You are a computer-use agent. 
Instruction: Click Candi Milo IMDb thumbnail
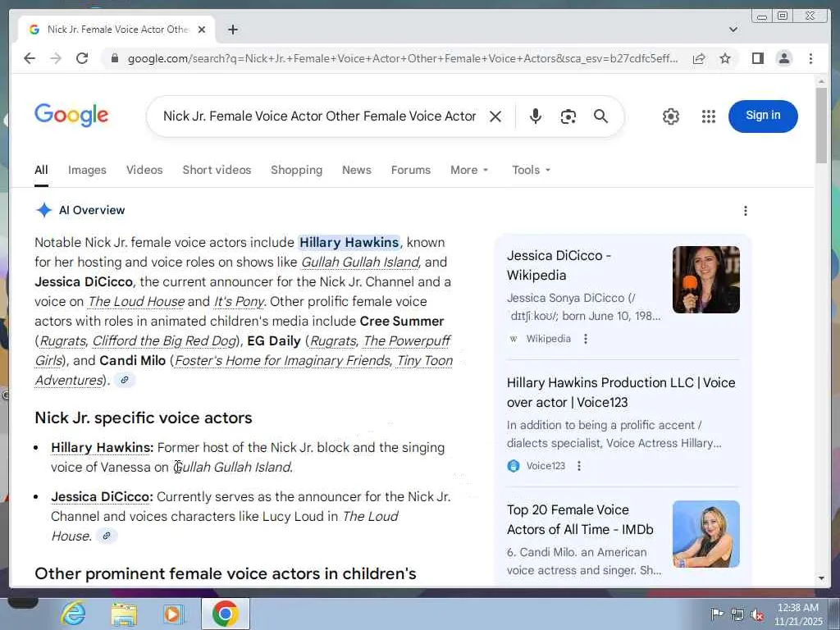706,534
